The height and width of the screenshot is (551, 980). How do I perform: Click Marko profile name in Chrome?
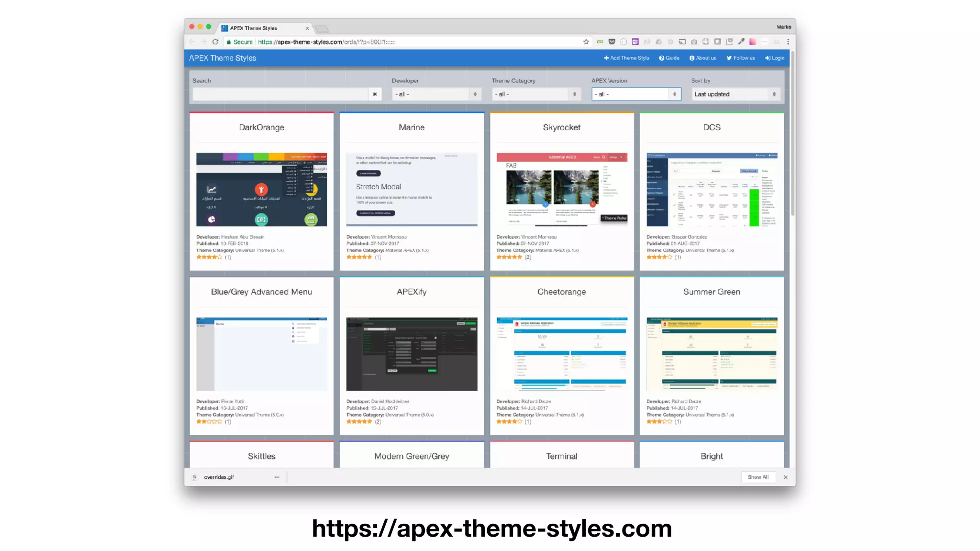tap(784, 27)
